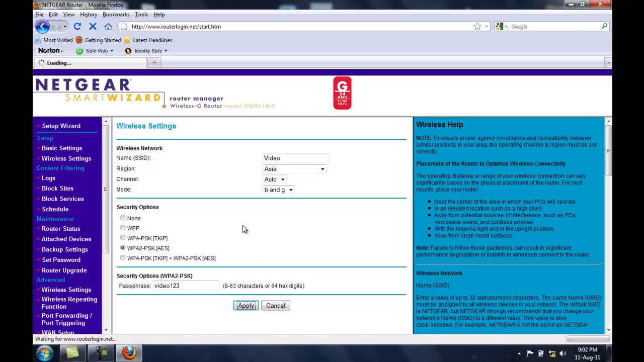Click the sidebar menu scrollbar down arrow
Screen dimensions: 644x362
[x=106, y=330]
